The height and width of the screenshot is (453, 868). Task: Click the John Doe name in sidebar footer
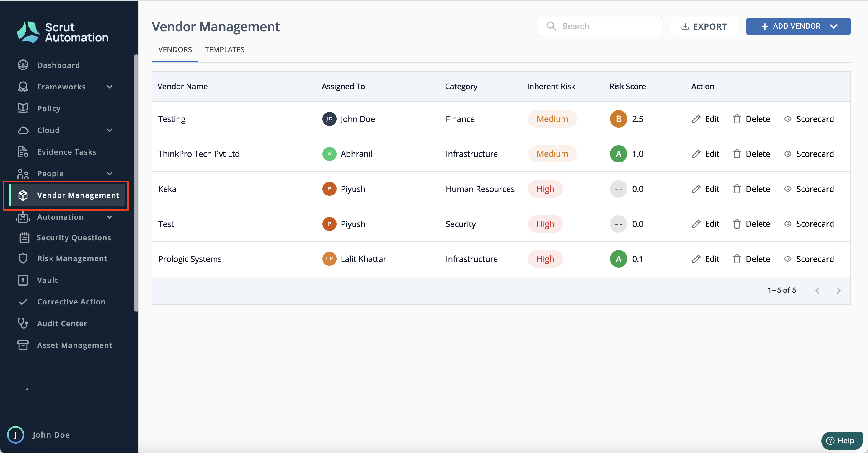(x=51, y=435)
